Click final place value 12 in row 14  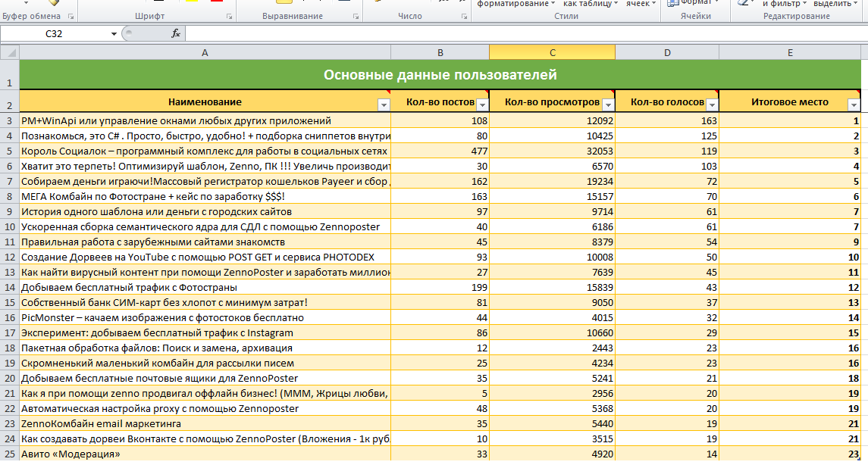tap(790, 288)
